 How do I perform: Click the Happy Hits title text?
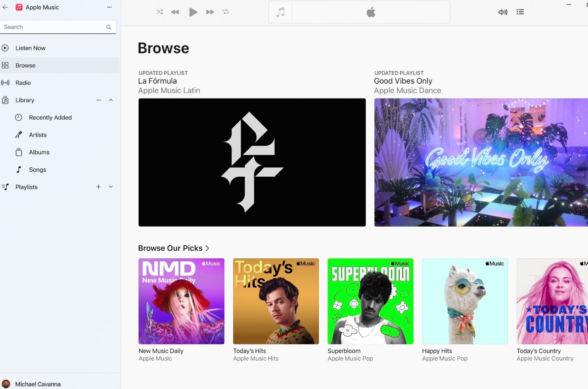tap(437, 351)
